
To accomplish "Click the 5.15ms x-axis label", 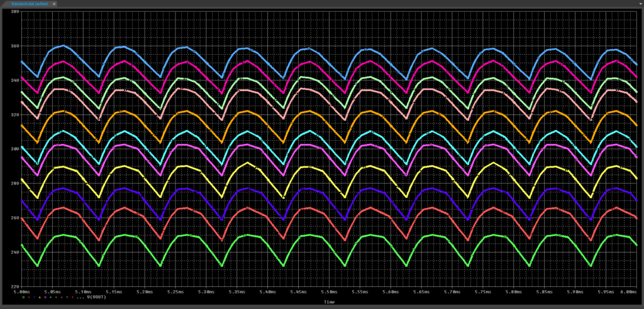I will 114,292.
